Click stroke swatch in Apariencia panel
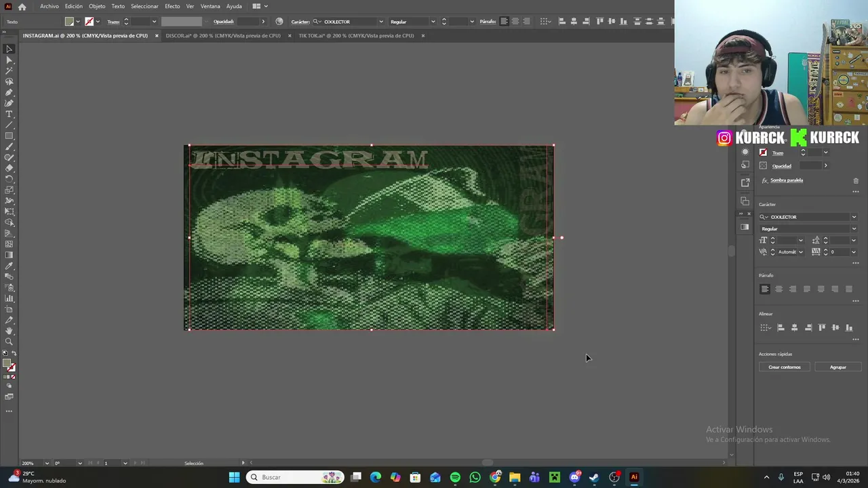Image resolution: width=868 pixels, height=488 pixels. point(764,152)
